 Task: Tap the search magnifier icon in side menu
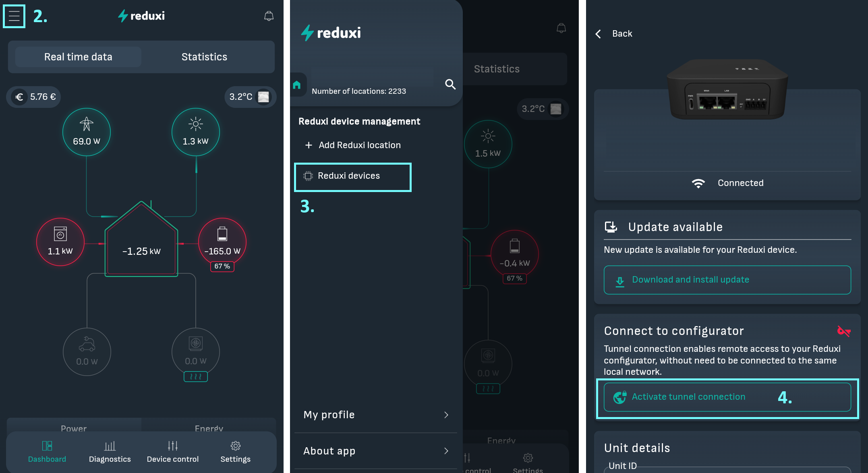[x=450, y=84]
